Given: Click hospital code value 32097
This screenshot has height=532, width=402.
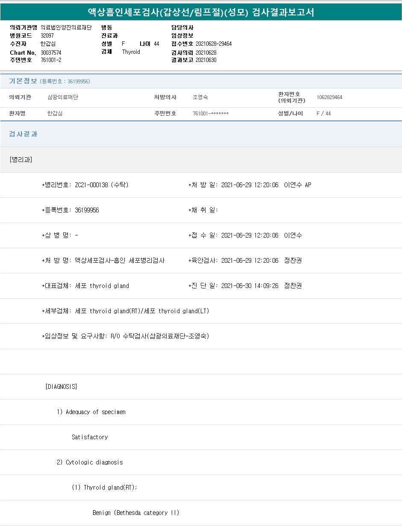Looking at the screenshot, I should [x=47, y=36].
